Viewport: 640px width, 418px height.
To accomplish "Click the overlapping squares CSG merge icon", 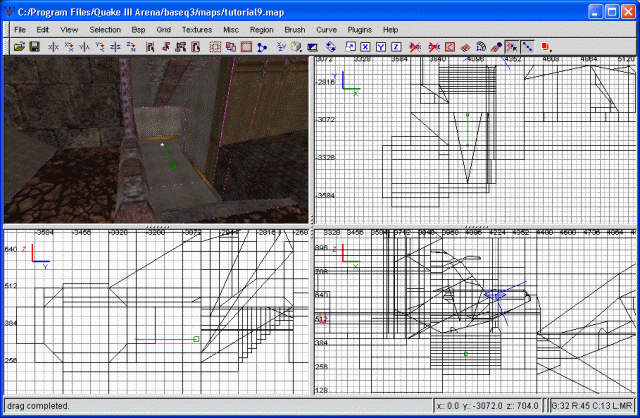I will (x=231, y=47).
